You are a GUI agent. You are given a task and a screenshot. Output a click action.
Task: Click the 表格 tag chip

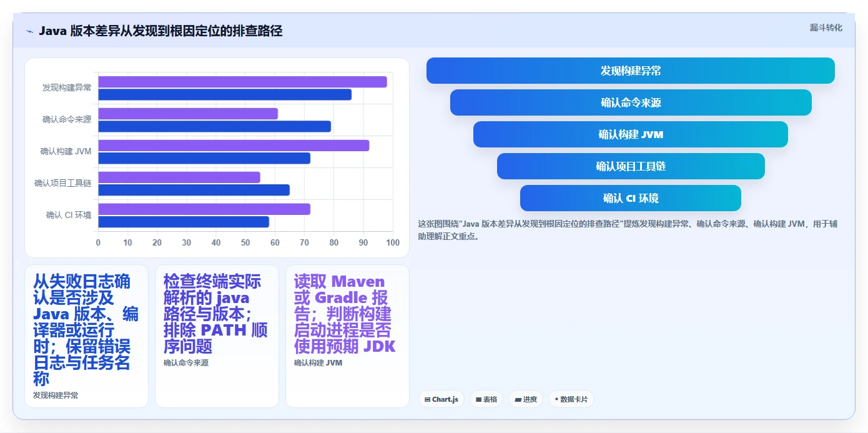[486, 399]
